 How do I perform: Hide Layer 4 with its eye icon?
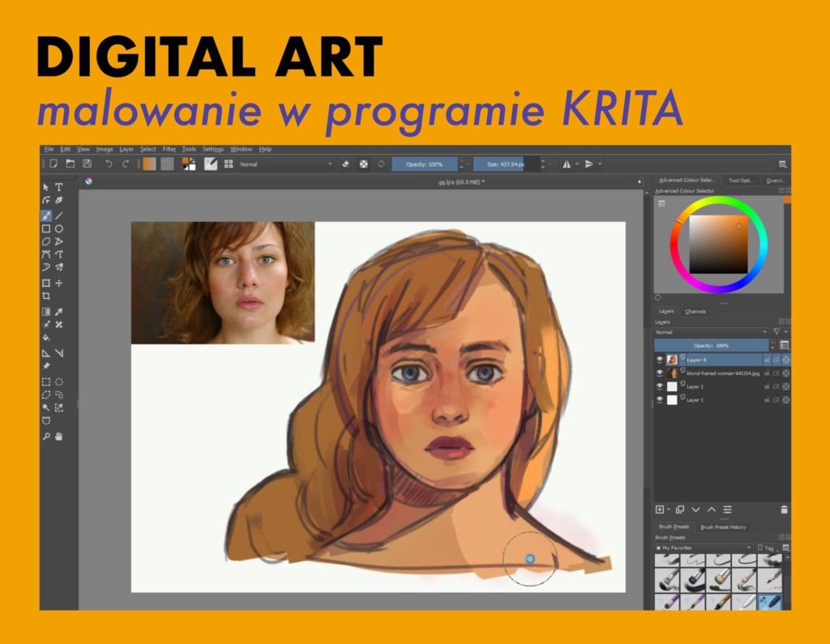660,360
